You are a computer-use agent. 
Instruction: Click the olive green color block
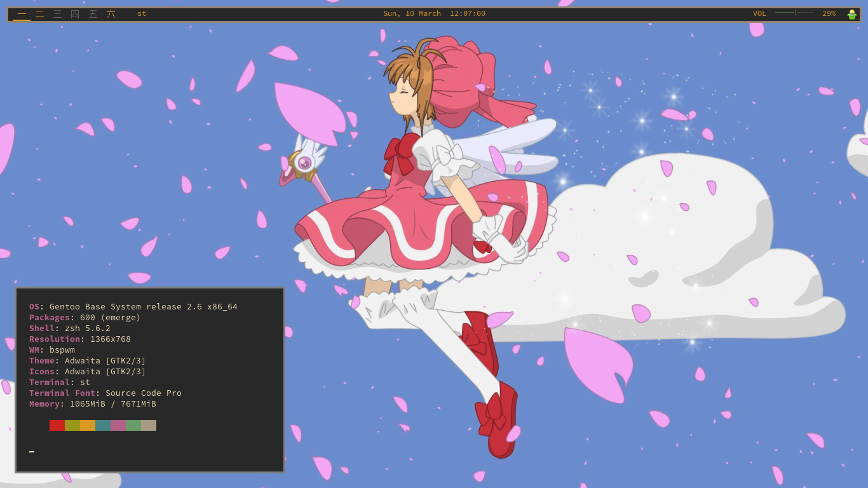(72, 426)
